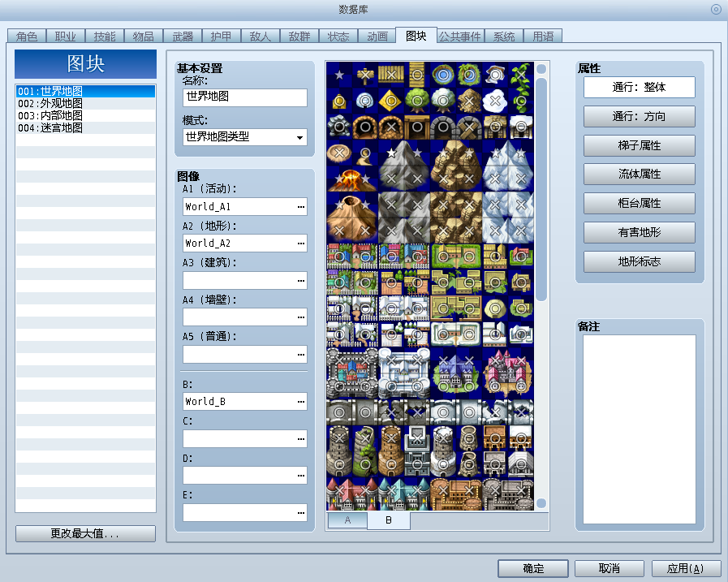Switch to the 系统 tab
Image resolution: width=728 pixels, height=582 pixels.
[x=504, y=37]
